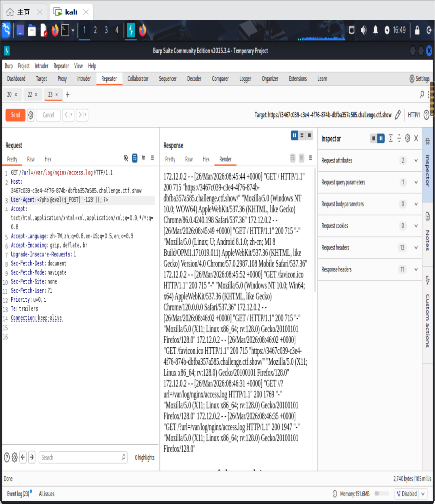
Task: Open search help icon below Request
Action: click(x=7, y=458)
